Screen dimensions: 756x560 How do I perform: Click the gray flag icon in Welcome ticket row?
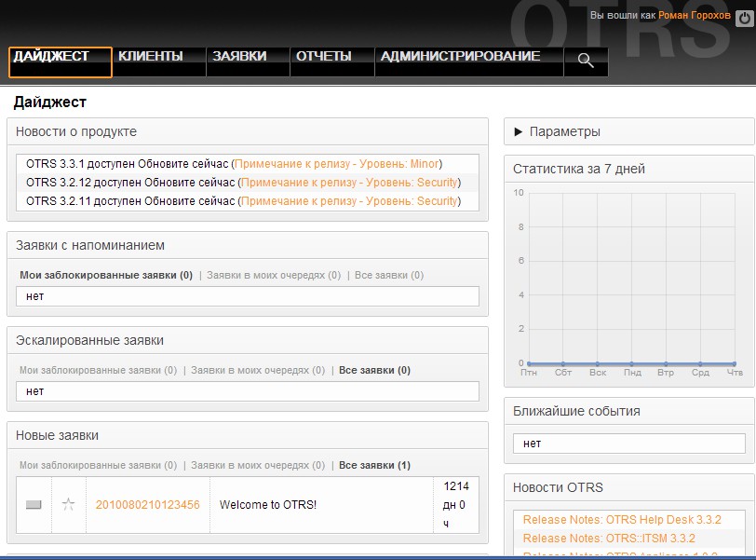click(34, 504)
